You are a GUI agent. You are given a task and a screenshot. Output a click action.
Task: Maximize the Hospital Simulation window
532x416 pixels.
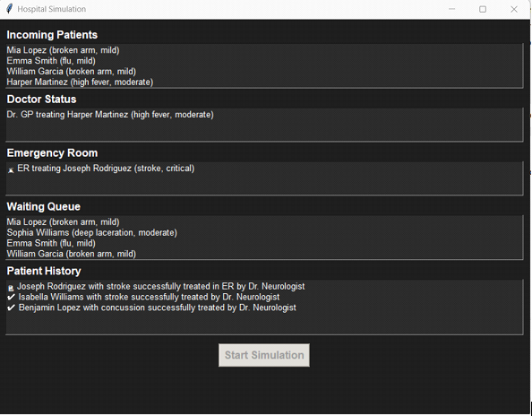[x=483, y=9]
